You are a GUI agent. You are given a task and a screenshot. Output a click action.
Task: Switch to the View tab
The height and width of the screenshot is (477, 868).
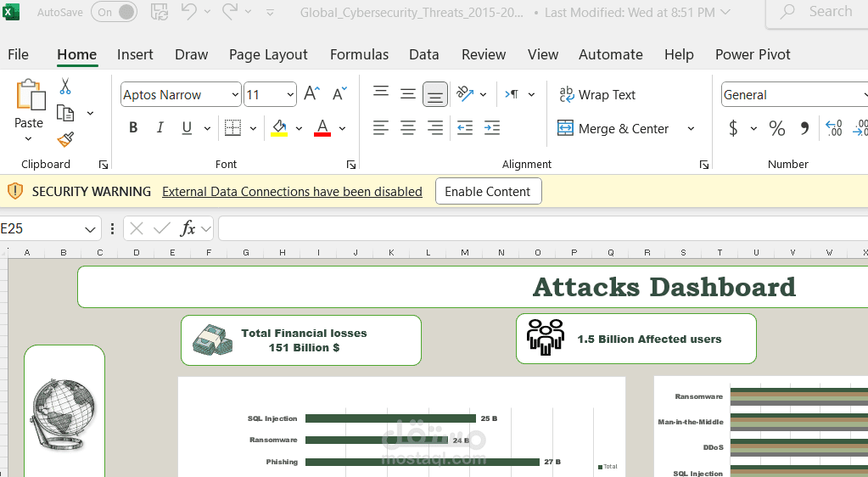(543, 54)
